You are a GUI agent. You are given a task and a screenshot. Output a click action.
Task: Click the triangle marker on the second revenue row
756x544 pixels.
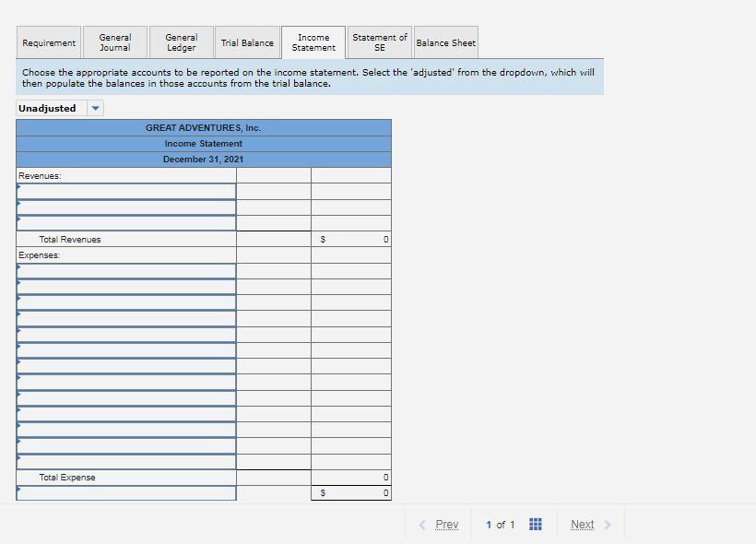click(x=18, y=205)
